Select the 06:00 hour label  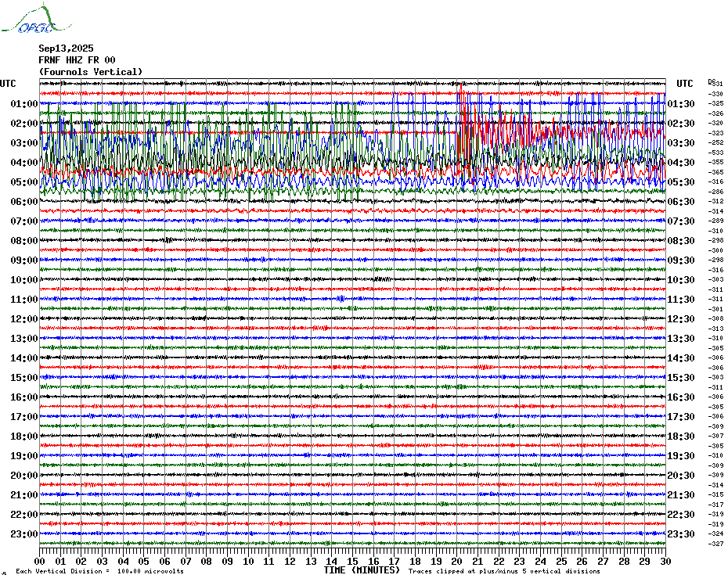coord(24,201)
